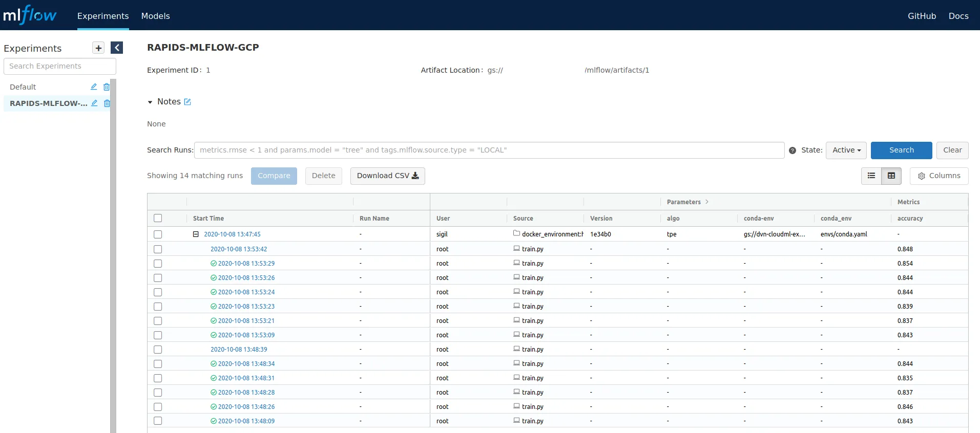980x433 pixels.
Task: Clear the search runs filter
Action: 952,150
